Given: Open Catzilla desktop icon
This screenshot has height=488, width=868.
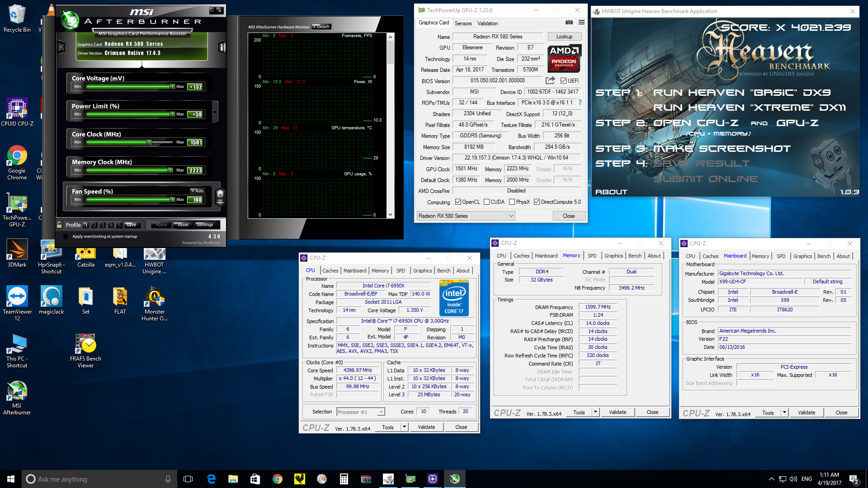Looking at the screenshot, I should 85,258.
